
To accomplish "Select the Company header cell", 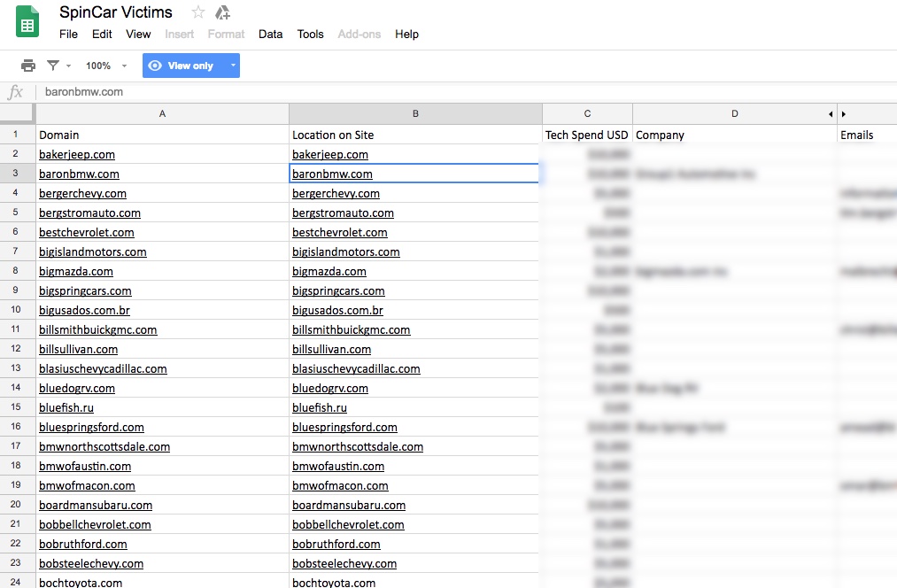I will click(735, 135).
